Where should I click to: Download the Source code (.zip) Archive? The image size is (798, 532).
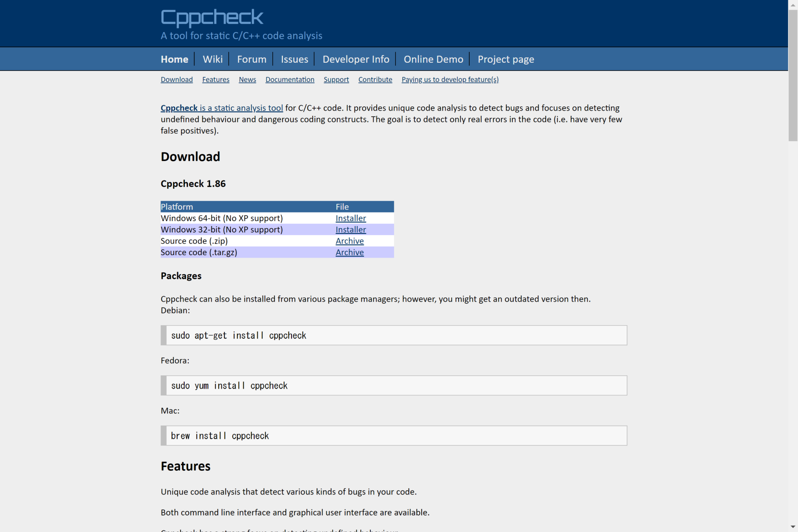pyautogui.click(x=350, y=241)
